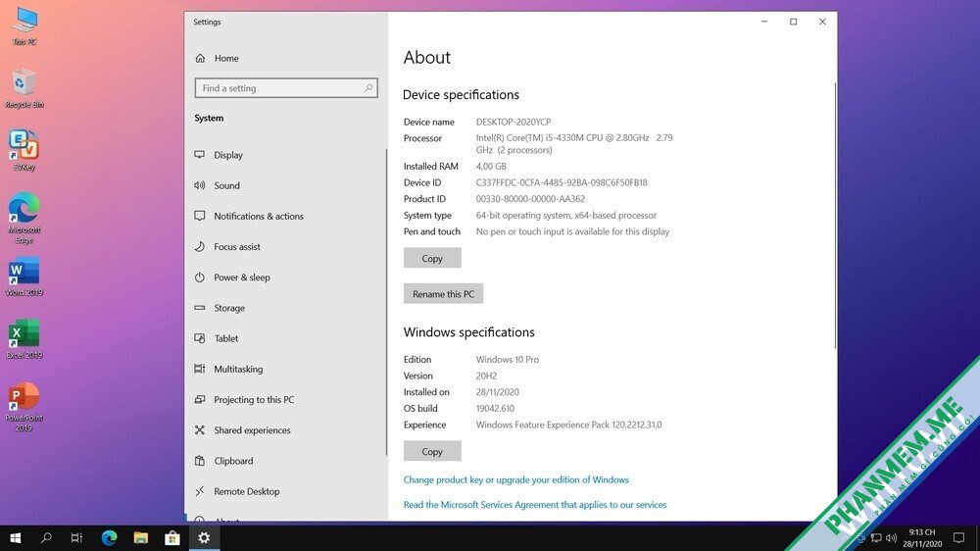
Task: Open Task View on taskbar
Action: click(x=76, y=538)
